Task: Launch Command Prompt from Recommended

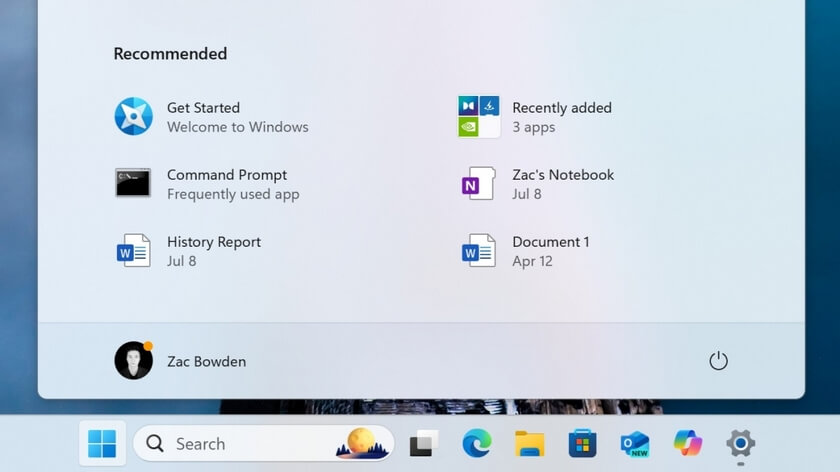Action: click(133, 184)
